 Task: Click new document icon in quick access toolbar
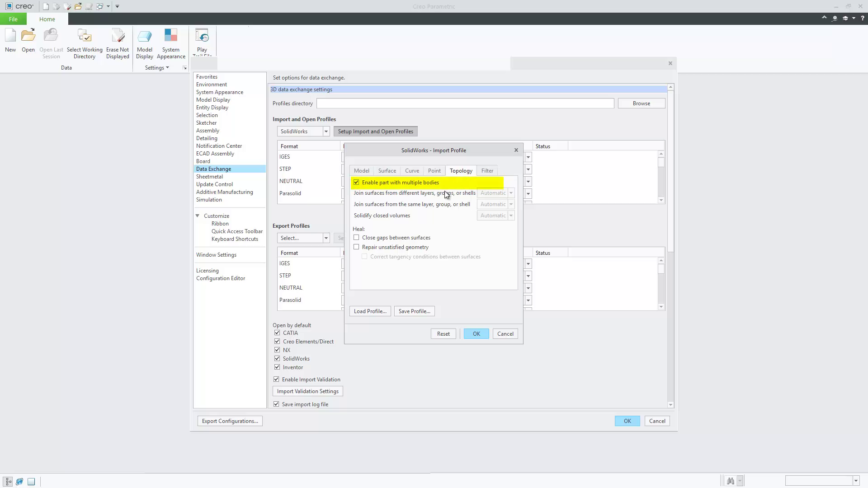tap(46, 6)
